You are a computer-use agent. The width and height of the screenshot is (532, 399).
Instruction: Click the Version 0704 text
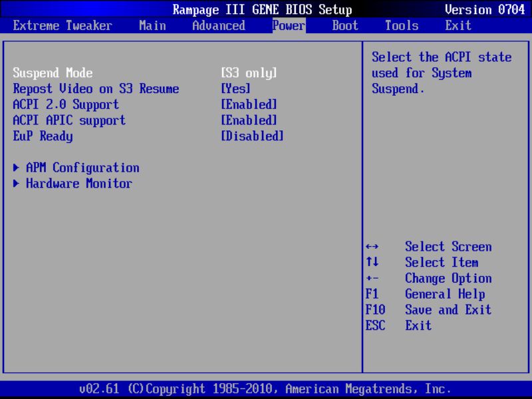click(x=485, y=9)
